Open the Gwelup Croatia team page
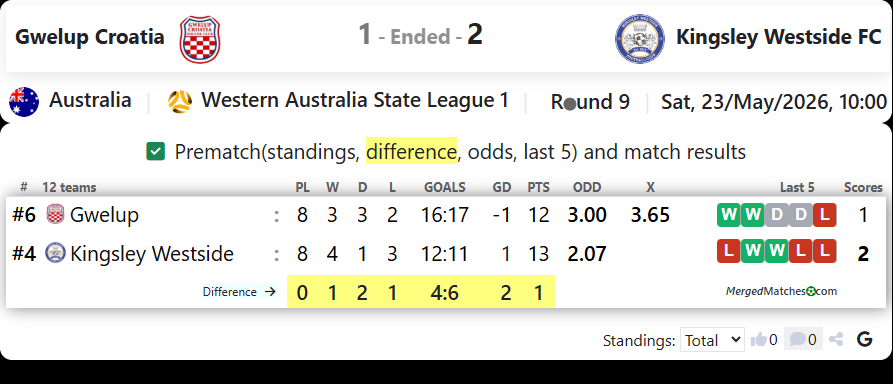The height and width of the screenshot is (384, 893). point(89,36)
